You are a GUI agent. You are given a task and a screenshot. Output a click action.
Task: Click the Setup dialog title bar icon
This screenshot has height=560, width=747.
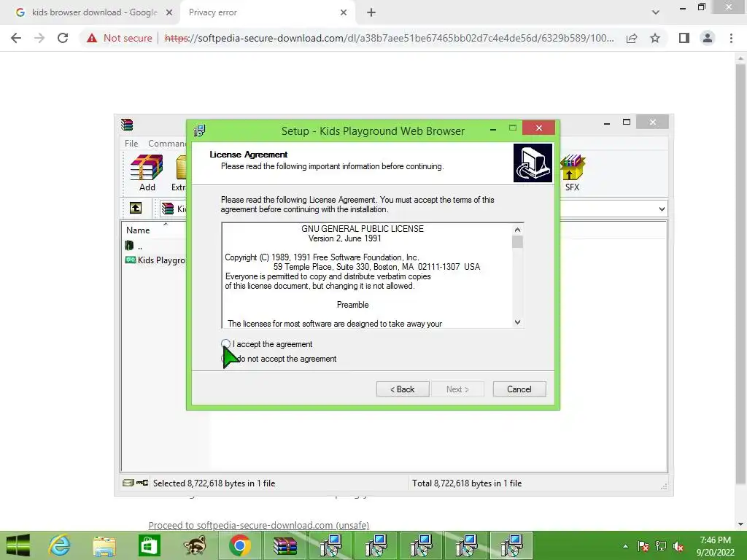pos(200,131)
